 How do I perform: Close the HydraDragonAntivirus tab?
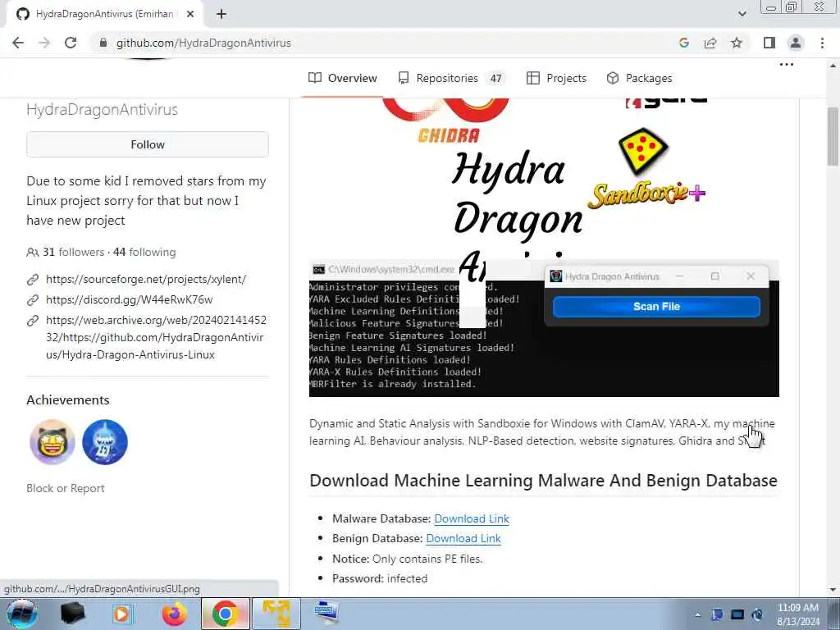(190, 15)
